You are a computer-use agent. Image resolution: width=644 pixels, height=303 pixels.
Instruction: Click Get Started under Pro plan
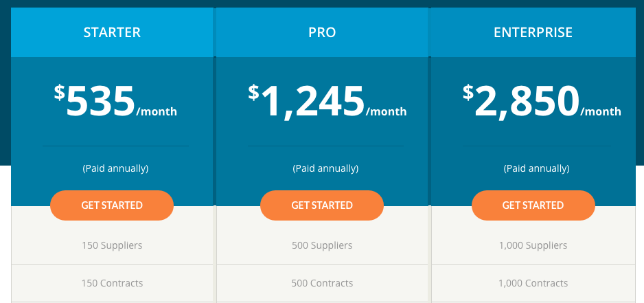[322, 205]
